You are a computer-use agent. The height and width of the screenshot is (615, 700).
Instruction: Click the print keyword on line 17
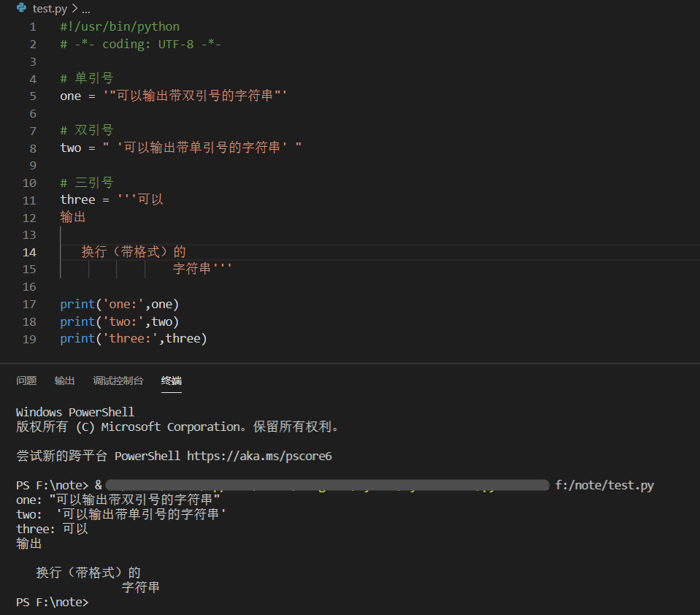point(77,305)
